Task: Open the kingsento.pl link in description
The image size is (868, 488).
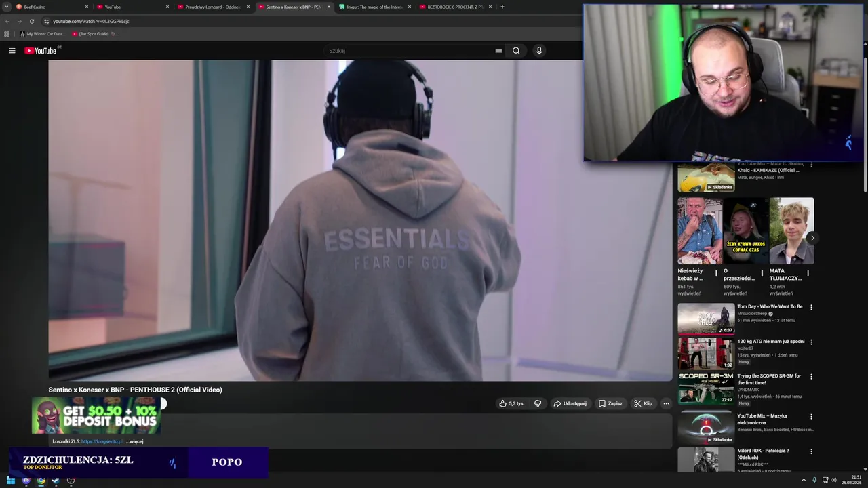Action: pos(102,441)
